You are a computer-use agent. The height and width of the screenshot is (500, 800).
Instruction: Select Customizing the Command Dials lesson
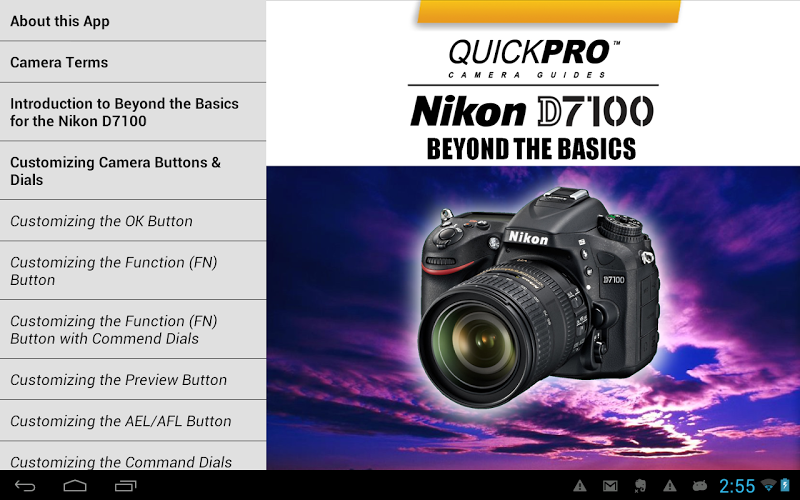coord(133,456)
